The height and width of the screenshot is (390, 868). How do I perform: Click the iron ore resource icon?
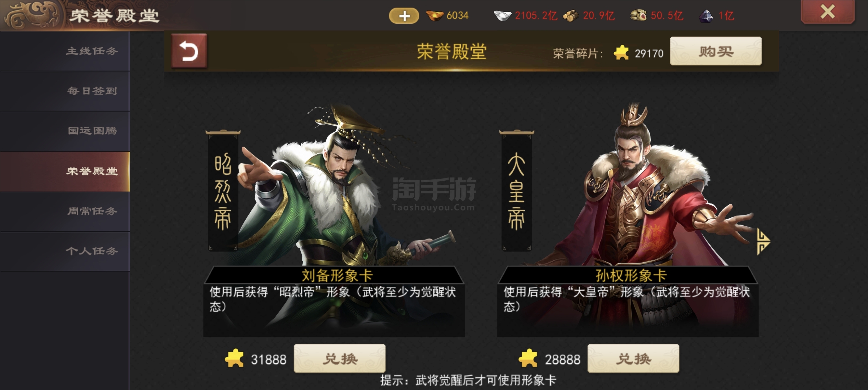click(706, 16)
